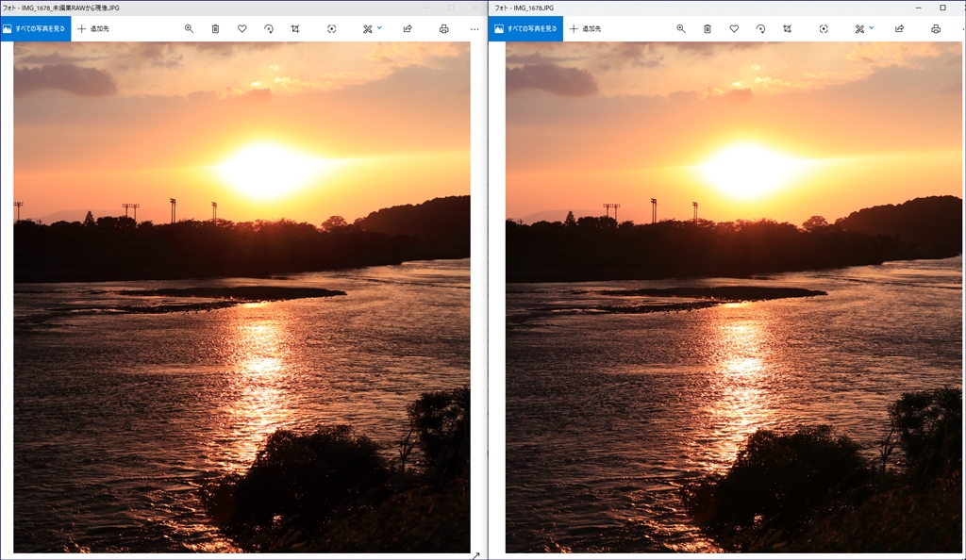The width and height of the screenshot is (966, 560).
Task: Share the photo from left window
Action: click(x=408, y=29)
